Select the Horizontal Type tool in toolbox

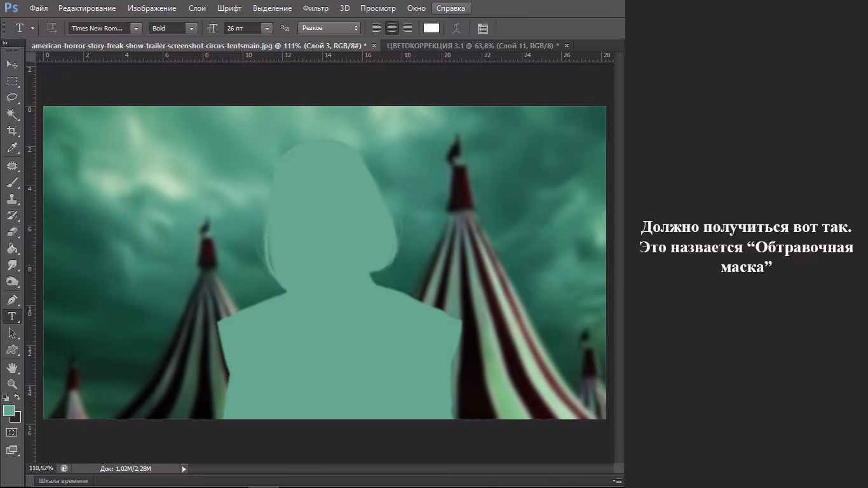coord(12,316)
